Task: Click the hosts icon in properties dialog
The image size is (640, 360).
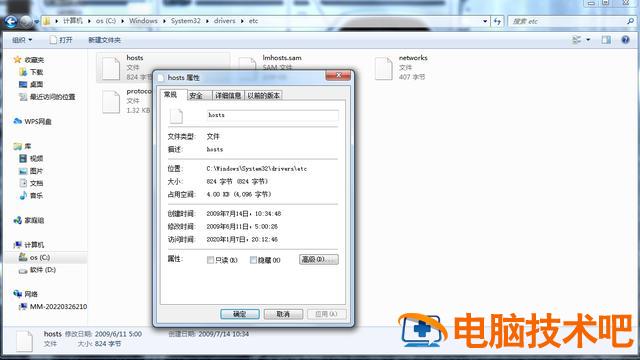Action: (176, 116)
